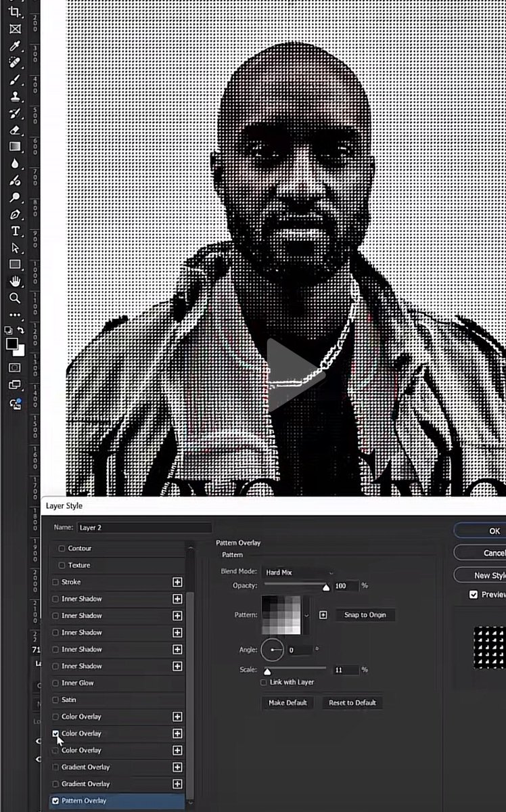The image size is (506, 812).
Task: Select the Zoom magnifier tool
Action: tap(15, 298)
